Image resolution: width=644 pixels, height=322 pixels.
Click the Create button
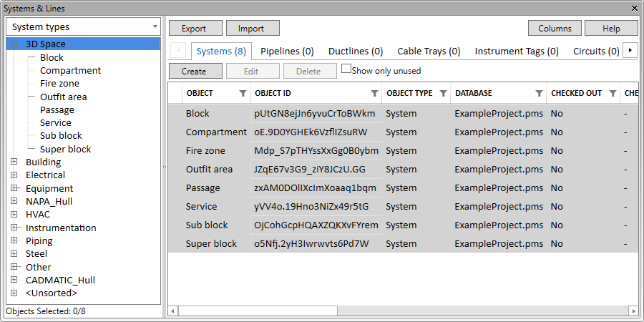pyautogui.click(x=194, y=72)
